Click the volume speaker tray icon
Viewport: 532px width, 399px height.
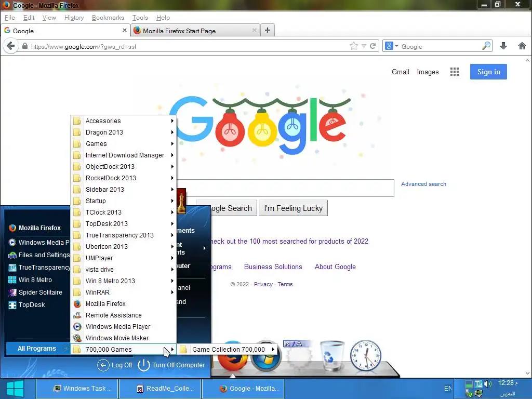(488, 384)
